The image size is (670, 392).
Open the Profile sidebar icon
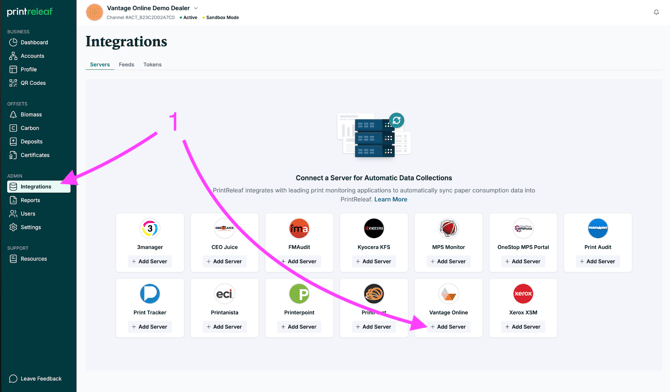[x=13, y=69]
